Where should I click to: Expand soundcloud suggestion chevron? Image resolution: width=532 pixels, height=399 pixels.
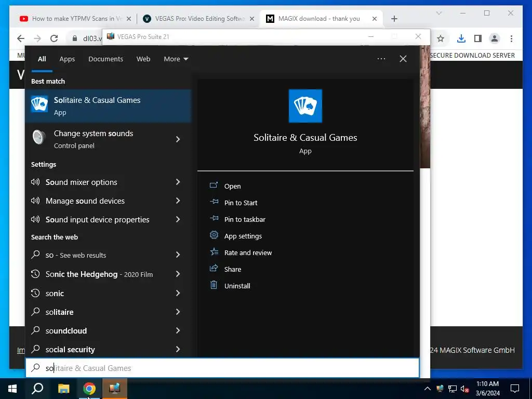(178, 331)
